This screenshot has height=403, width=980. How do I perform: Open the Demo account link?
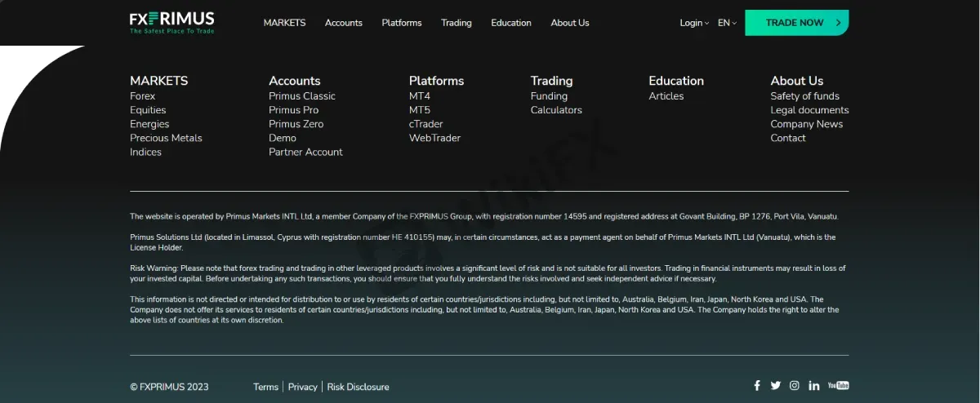click(283, 138)
